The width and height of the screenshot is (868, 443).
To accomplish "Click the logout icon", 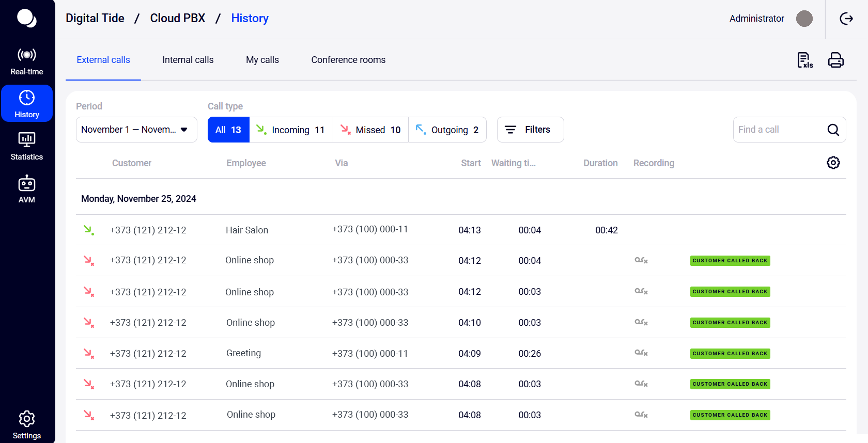I will 846,19.
